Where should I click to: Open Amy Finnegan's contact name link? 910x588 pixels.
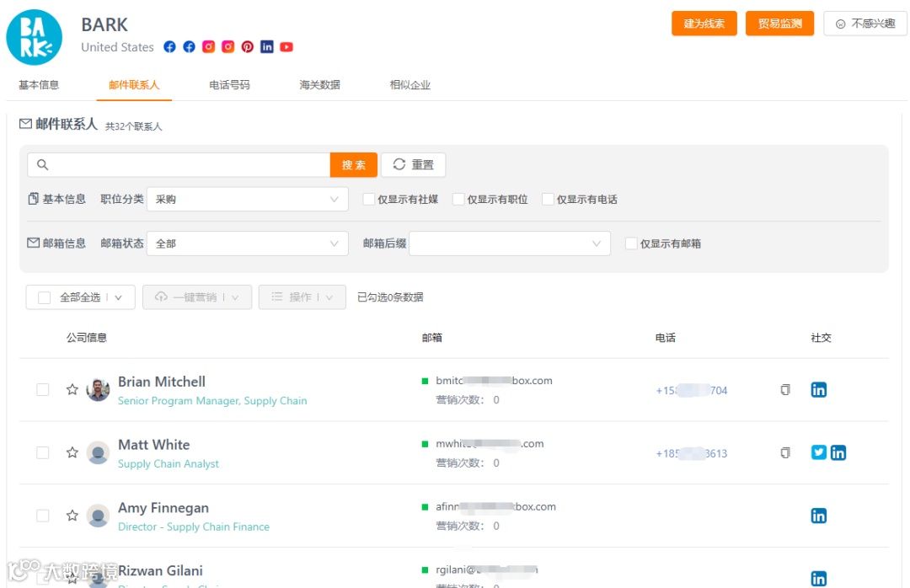click(163, 508)
